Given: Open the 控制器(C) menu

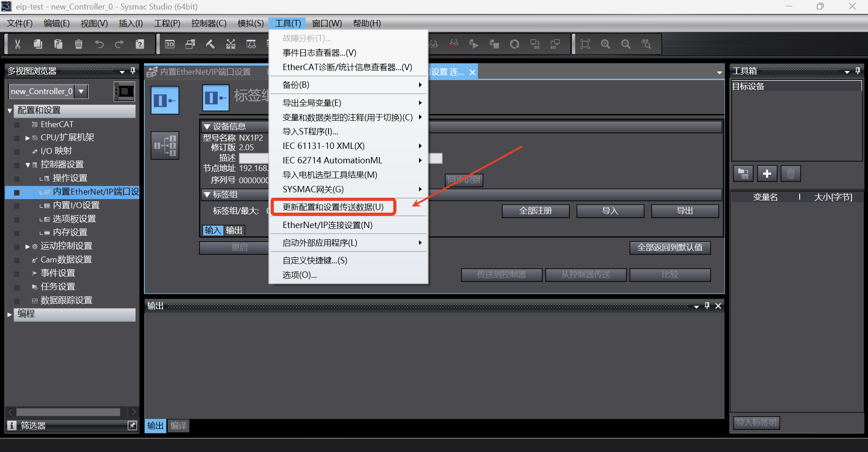Looking at the screenshot, I should (209, 23).
